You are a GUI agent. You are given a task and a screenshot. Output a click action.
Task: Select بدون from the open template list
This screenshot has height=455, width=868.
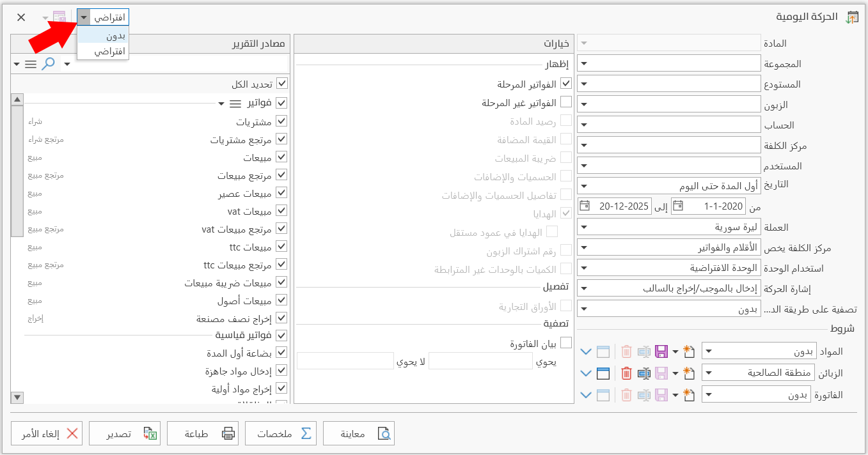(x=107, y=35)
